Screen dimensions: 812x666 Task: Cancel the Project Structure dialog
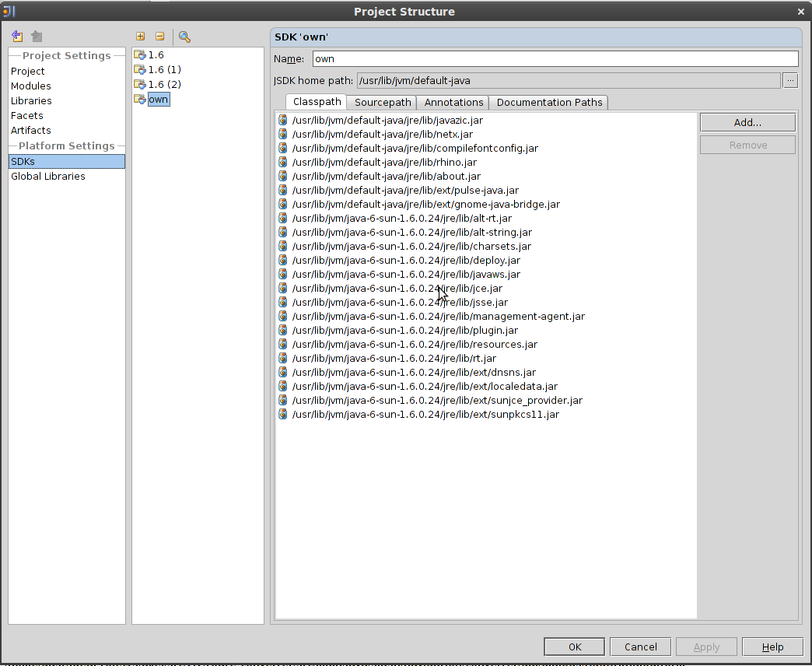coord(640,647)
